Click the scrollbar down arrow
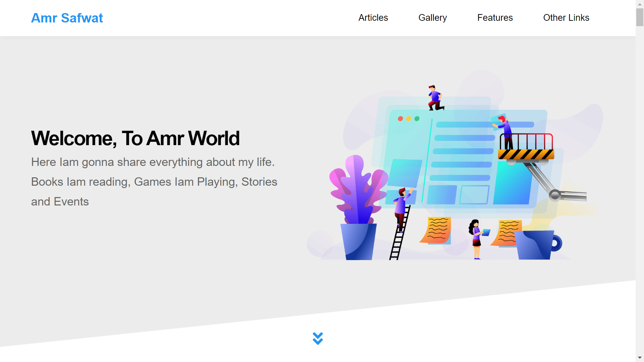The width and height of the screenshot is (644, 362). 640,358
